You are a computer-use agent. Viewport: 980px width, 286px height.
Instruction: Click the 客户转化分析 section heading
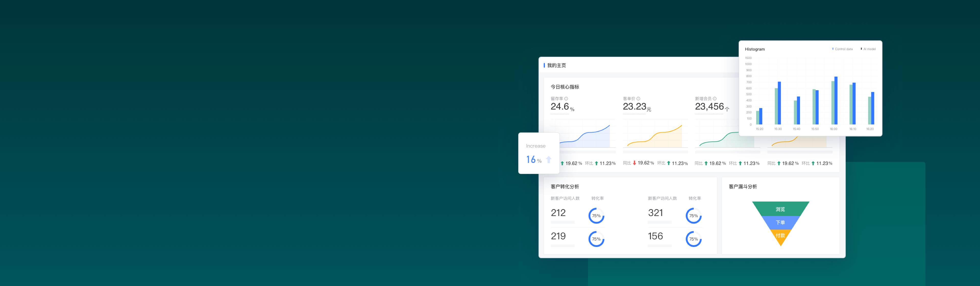click(x=565, y=187)
